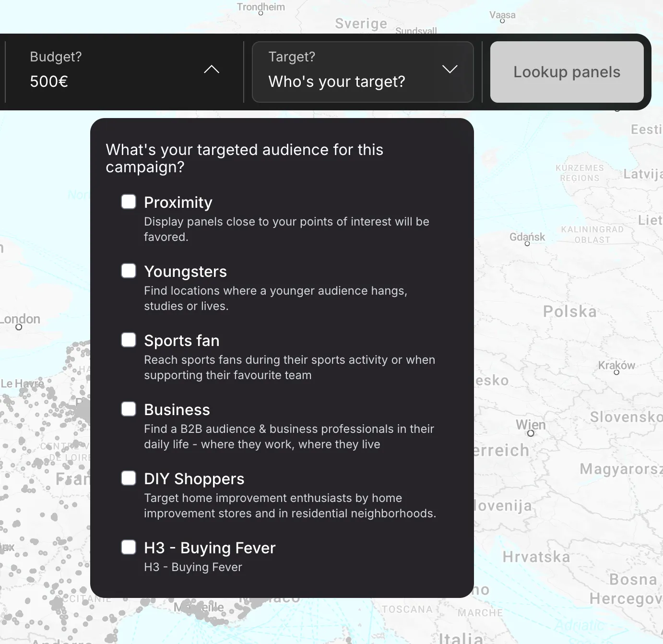Click the "Who's your target?" field
The width and height of the screenshot is (663, 644).
pos(363,72)
